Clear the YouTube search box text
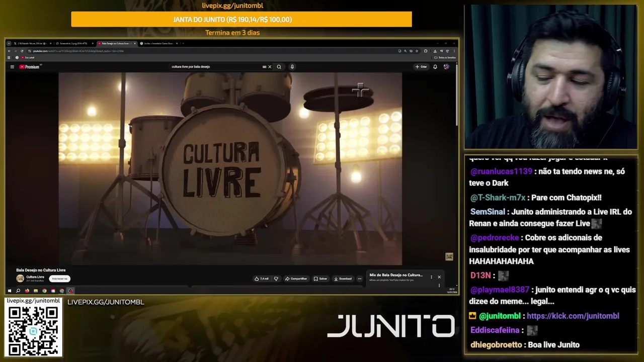Viewport: 644px width, 362px height. pos(270,66)
